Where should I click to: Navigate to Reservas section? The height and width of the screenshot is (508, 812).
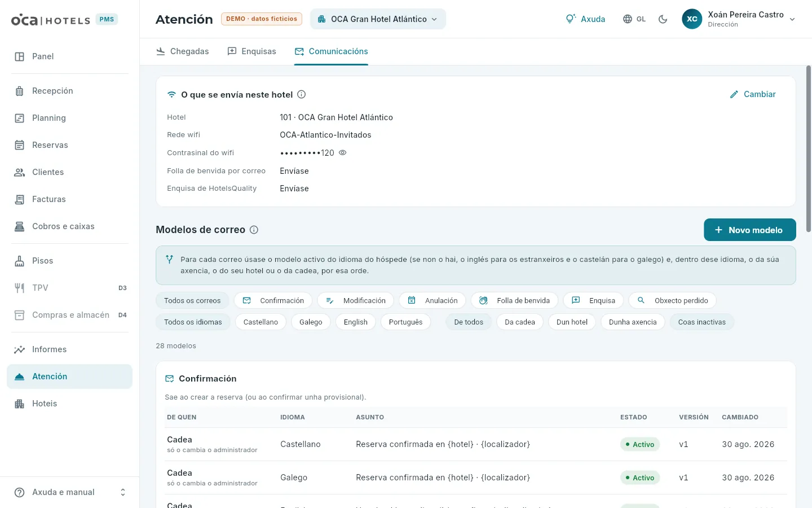(x=69, y=145)
